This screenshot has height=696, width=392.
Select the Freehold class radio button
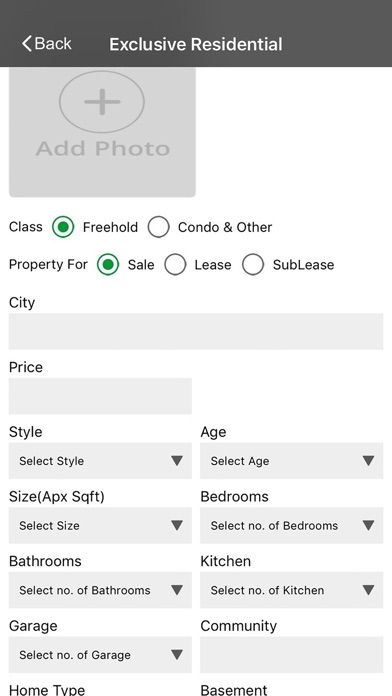tap(63, 227)
